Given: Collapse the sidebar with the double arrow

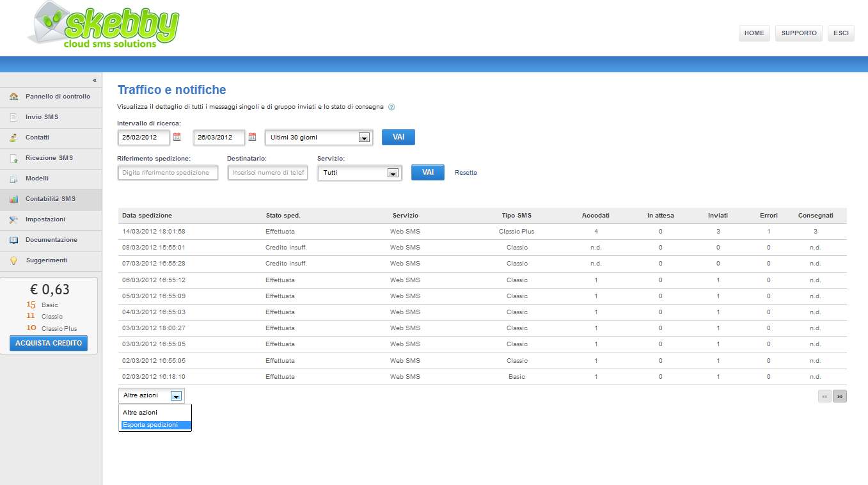Looking at the screenshot, I should (x=95, y=80).
